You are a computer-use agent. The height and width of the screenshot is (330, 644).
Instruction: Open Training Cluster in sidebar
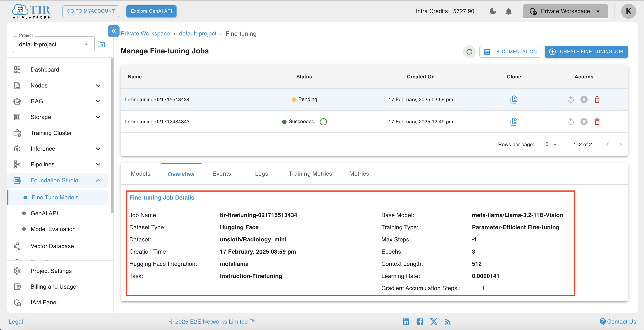pyautogui.click(x=57, y=133)
